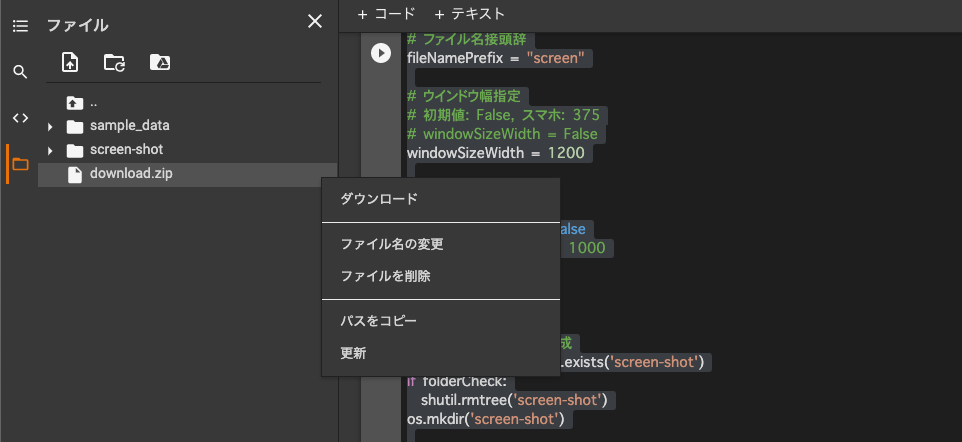Image resolution: width=962 pixels, height=442 pixels.
Task: Open the search sidebar icon
Action: [x=20, y=72]
